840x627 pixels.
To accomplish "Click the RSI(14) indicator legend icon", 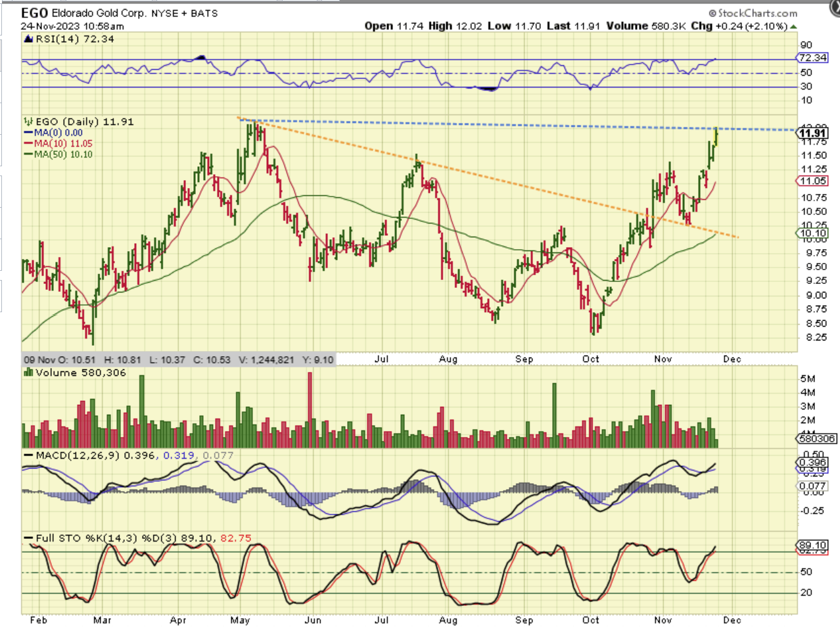I will [x=28, y=39].
